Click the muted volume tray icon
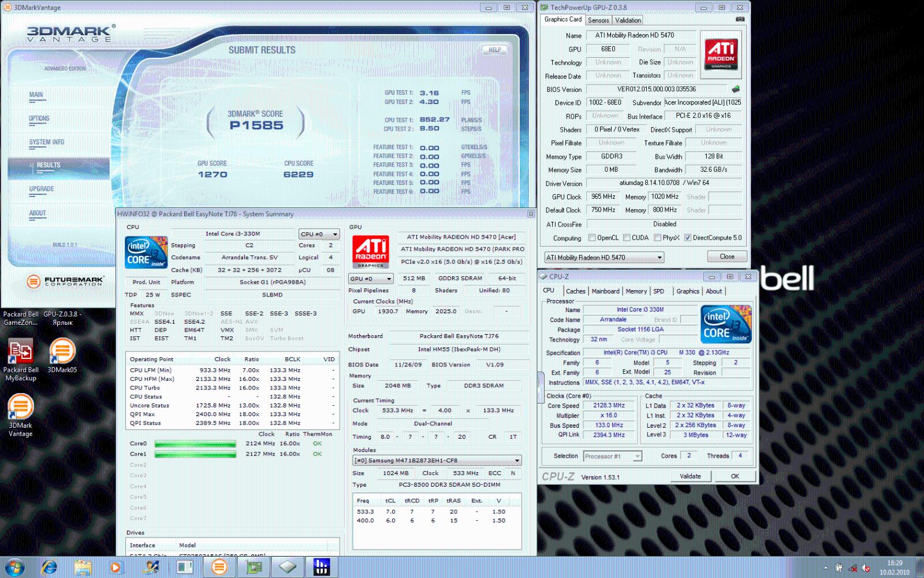Screen dimensions: 924x578 point(866,568)
